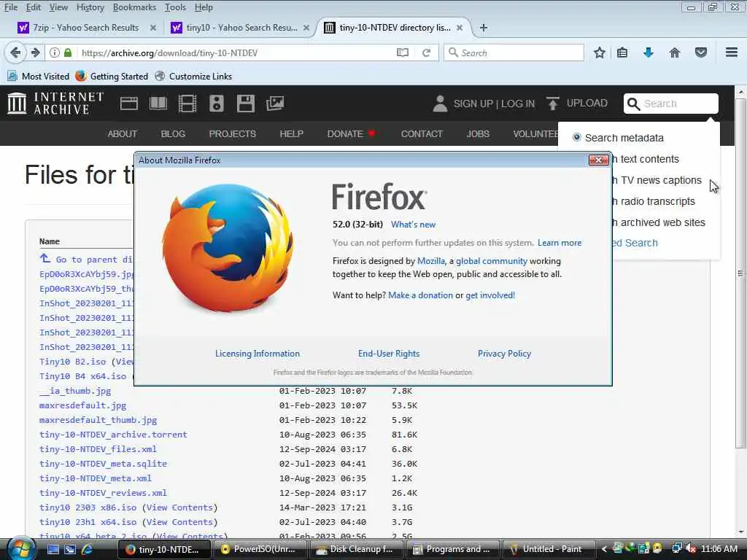Open the History menu
The image size is (747, 560).
click(90, 7)
